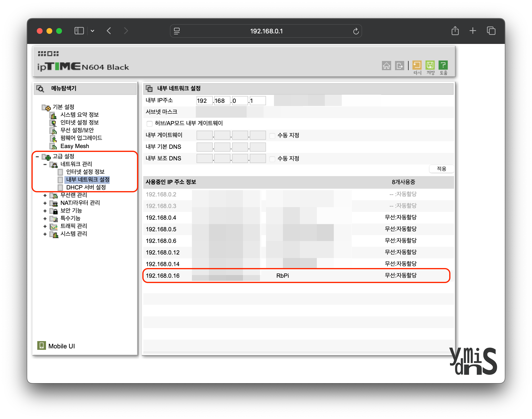Click the logout icon next to home

click(x=400, y=66)
